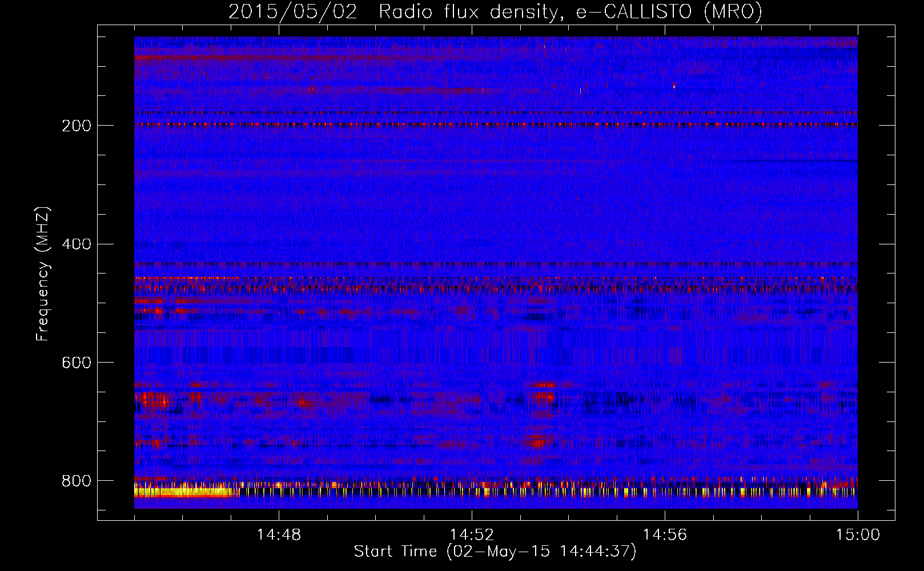Click the '14:52' time tick label

[472, 535]
